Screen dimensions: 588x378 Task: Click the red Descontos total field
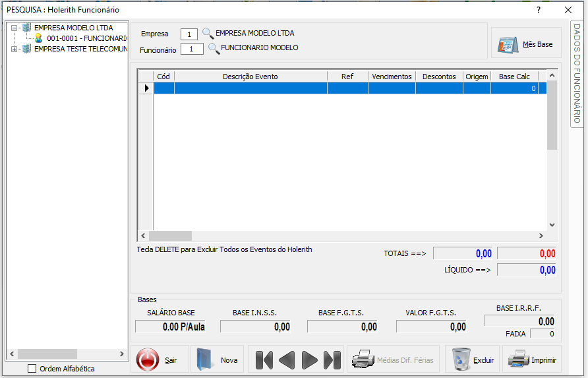[x=527, y=253]
